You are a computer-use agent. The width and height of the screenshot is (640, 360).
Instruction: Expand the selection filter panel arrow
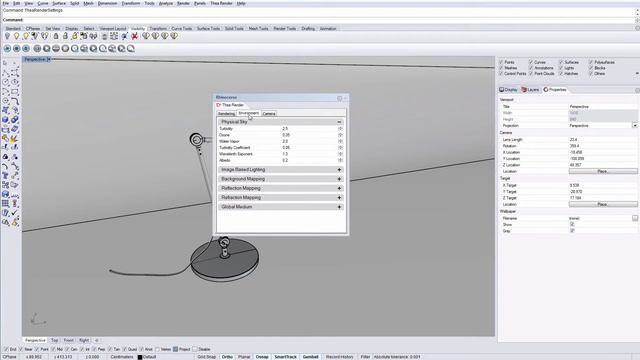coord(637,74)
